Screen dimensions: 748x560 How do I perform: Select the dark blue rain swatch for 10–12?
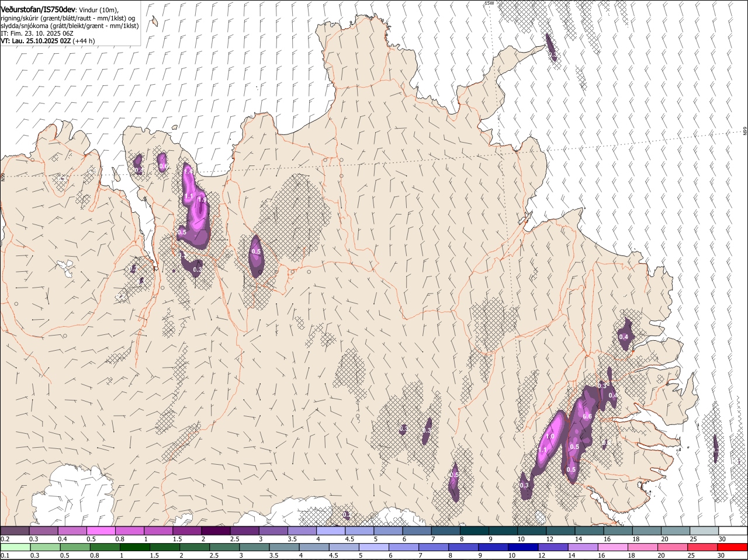click(x=523, y=547)
